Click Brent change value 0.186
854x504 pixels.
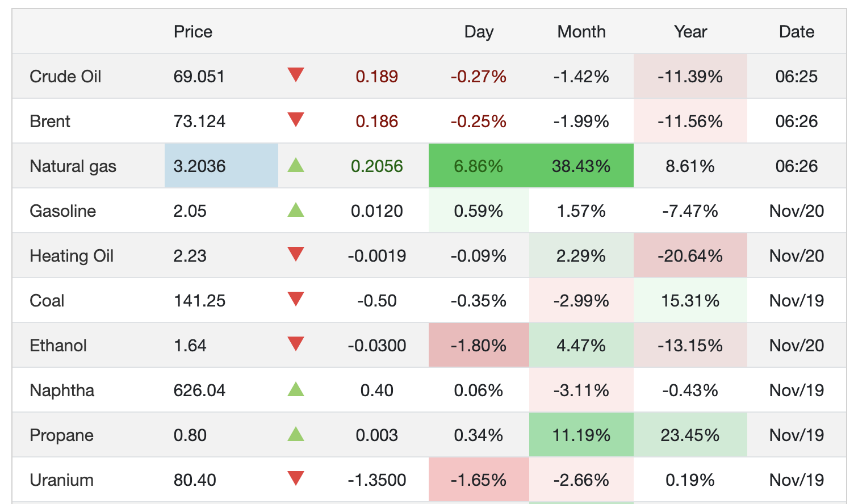[377, 121]
